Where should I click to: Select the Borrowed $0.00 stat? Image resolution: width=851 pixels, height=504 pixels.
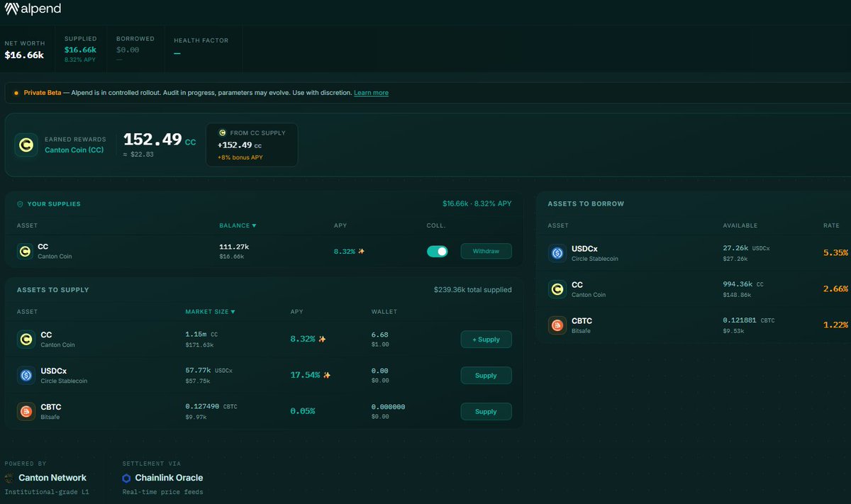coord(135,49)
